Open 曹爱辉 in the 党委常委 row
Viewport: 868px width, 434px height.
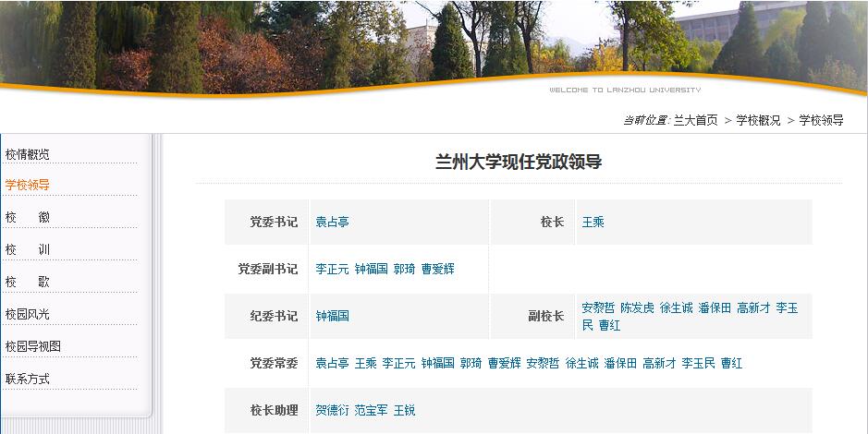pyautogui.click(x=505, y=363)
